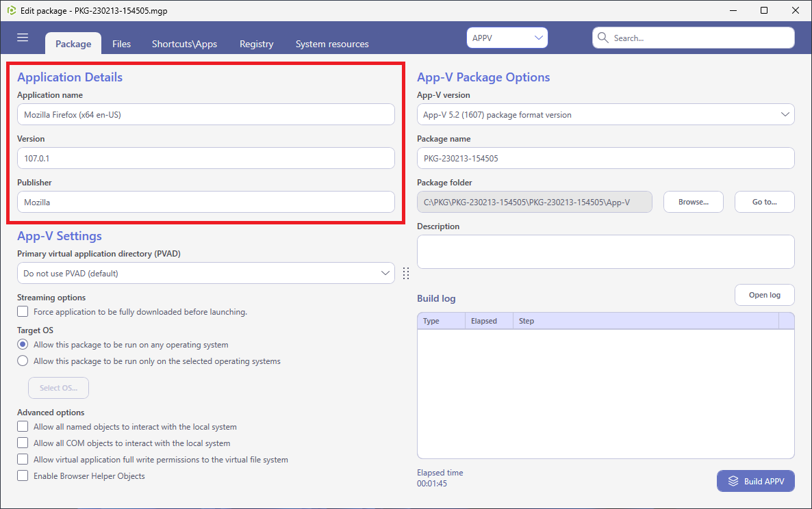Click the elapsed time value 00:01:45

pos(432,484)
